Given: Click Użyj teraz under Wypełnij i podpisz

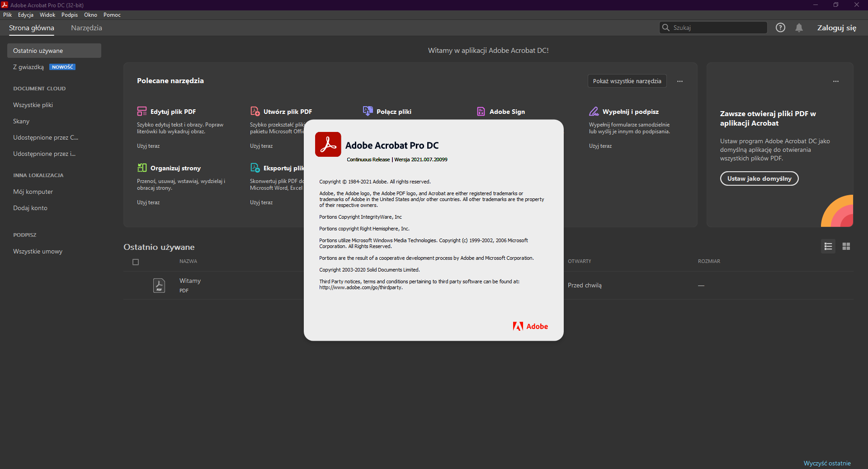Looking at the screenshot, I should tap(600, 146).
